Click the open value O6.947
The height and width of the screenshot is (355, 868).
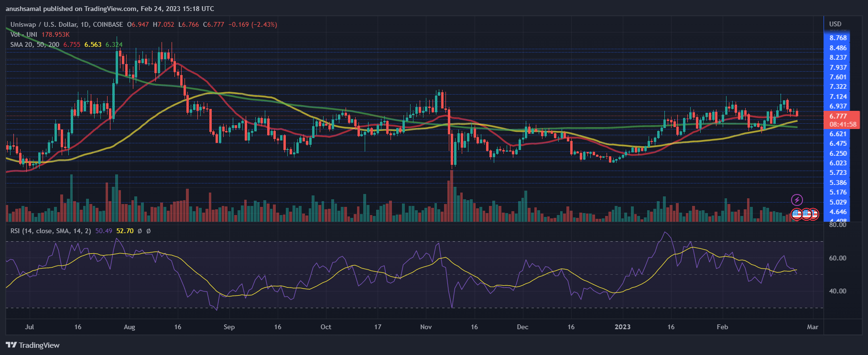tap(138, 24)
